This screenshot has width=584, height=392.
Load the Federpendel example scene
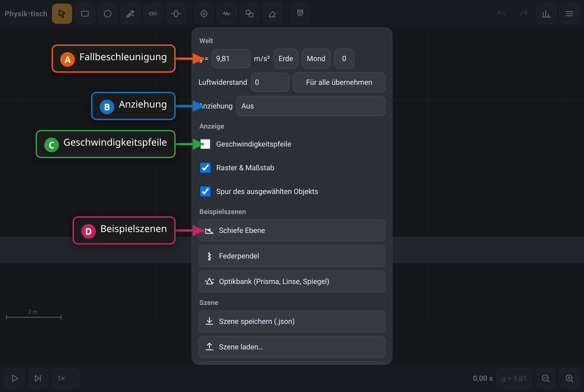292,256
